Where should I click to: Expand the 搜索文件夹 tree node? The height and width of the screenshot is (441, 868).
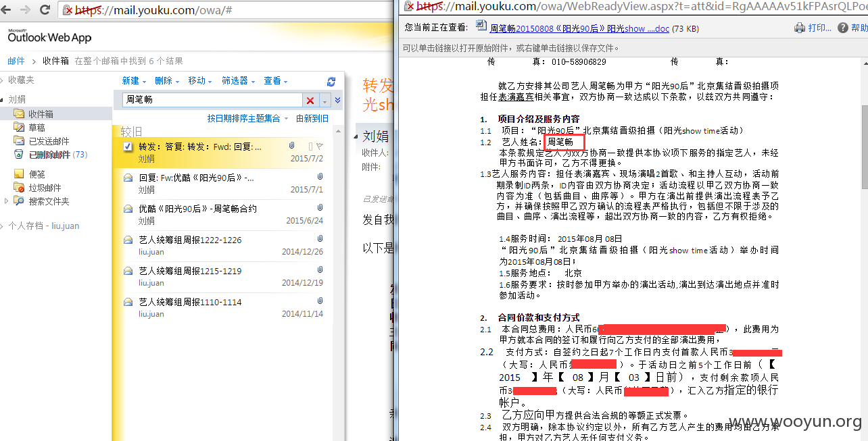6,201
